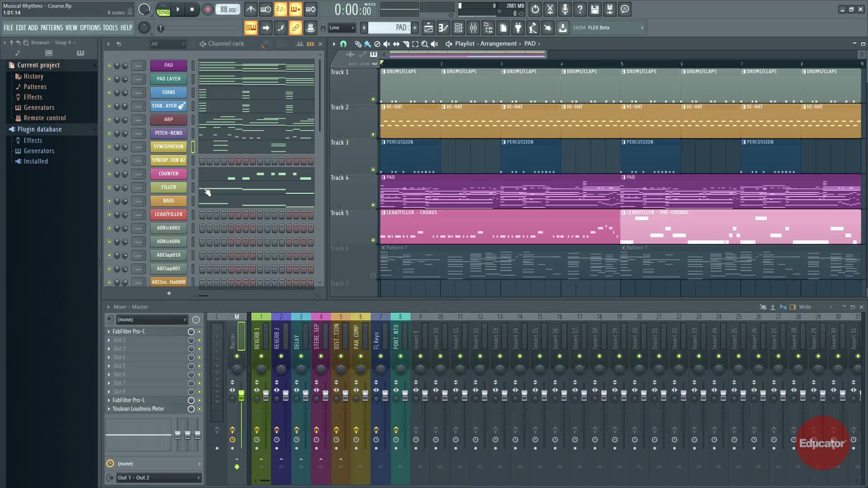
Task: Open the TOOLS menu
Action: point(110,28)
